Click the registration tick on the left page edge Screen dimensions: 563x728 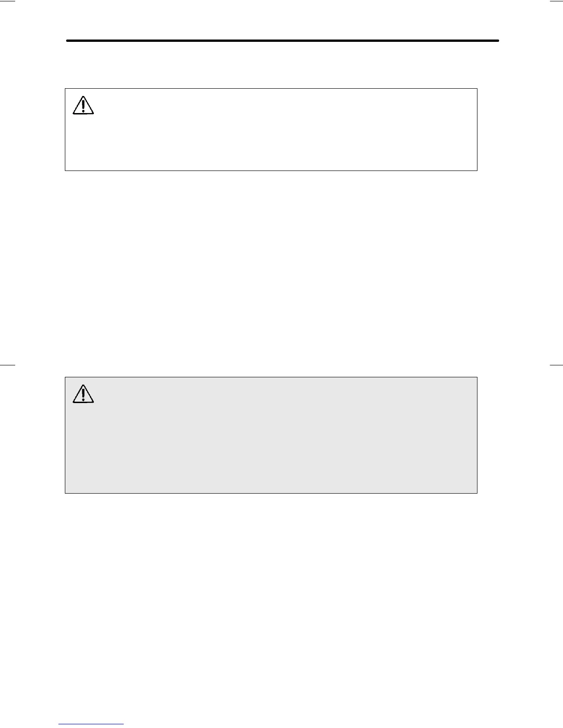pos(7,365)
